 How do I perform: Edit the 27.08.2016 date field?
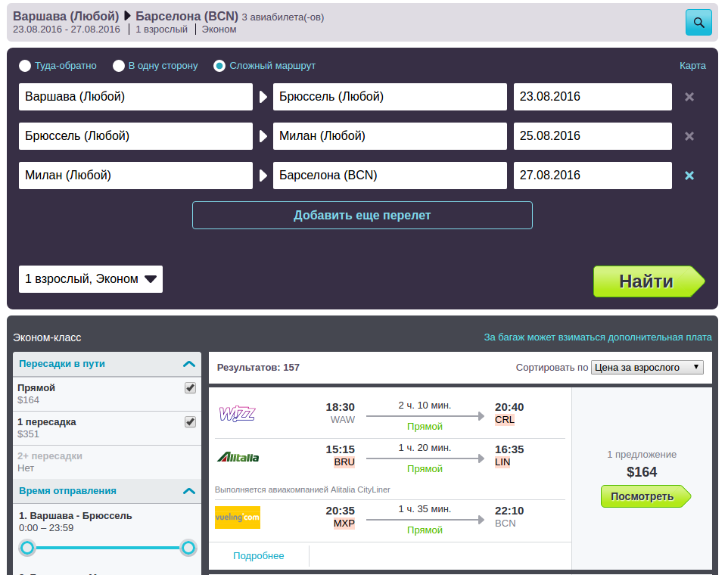click(x=593, y=176)
